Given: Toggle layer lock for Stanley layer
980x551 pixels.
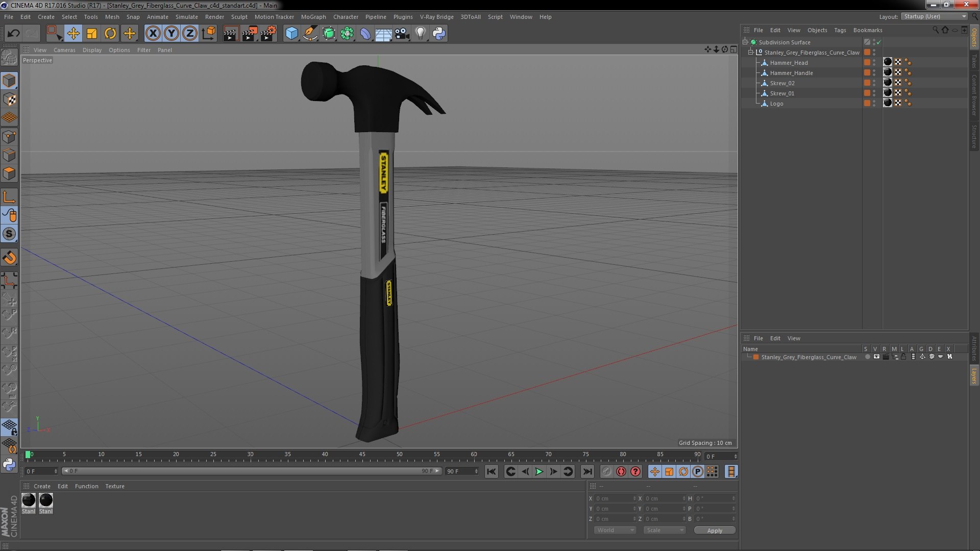Looking at the screenshot, I should coord(903,357).
